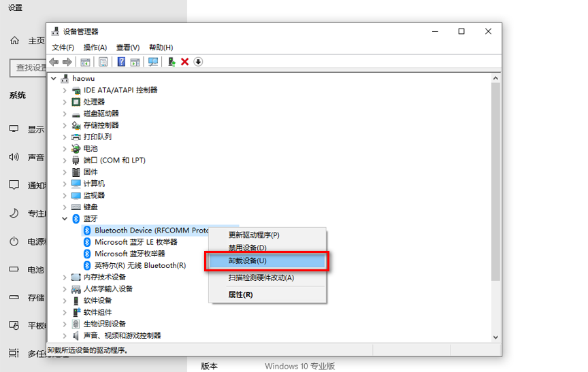Choose 禁用设备(D) from context menu
The image size is (588, 372).
[267, 248]
